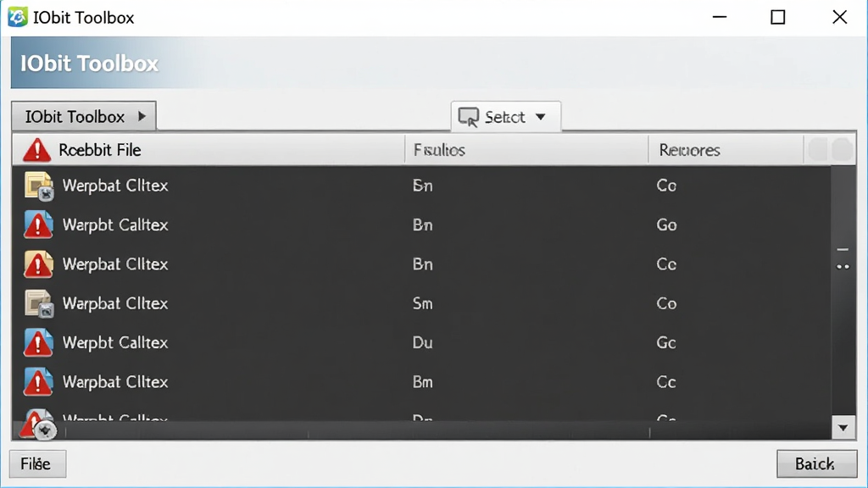Screen dimensions: 868x488
Task: Click the Gc value in Remores column
Action: (666, 342)
